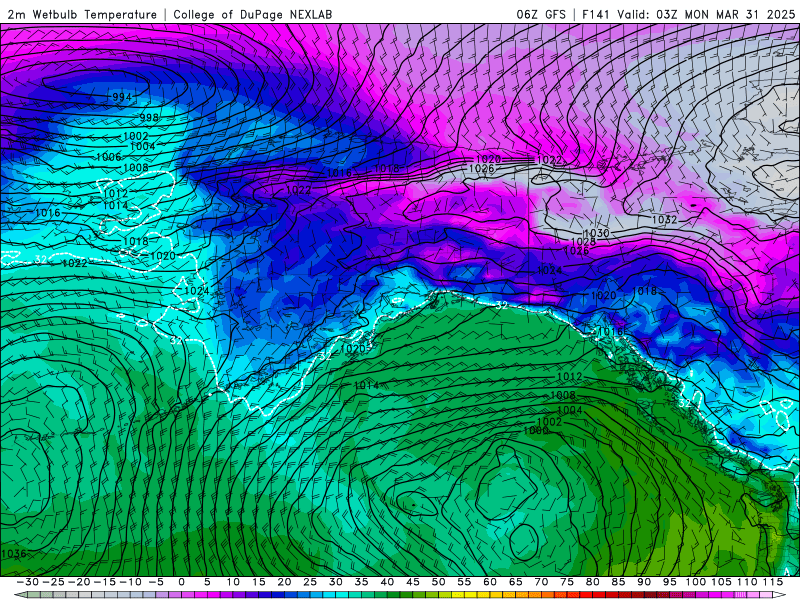This screenshot has height=600, width=800.
Task: Click the 115 color scale label
Action: (773, 582)
